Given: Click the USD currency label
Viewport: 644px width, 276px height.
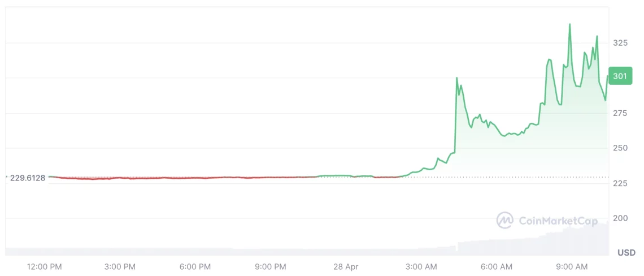Looking at the screenshot, I should (x=626, y=252).
